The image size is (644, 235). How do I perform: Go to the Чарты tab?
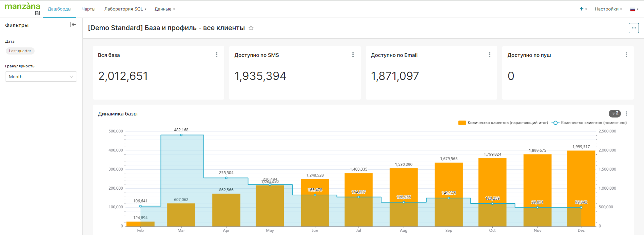(x=89, y=9)
